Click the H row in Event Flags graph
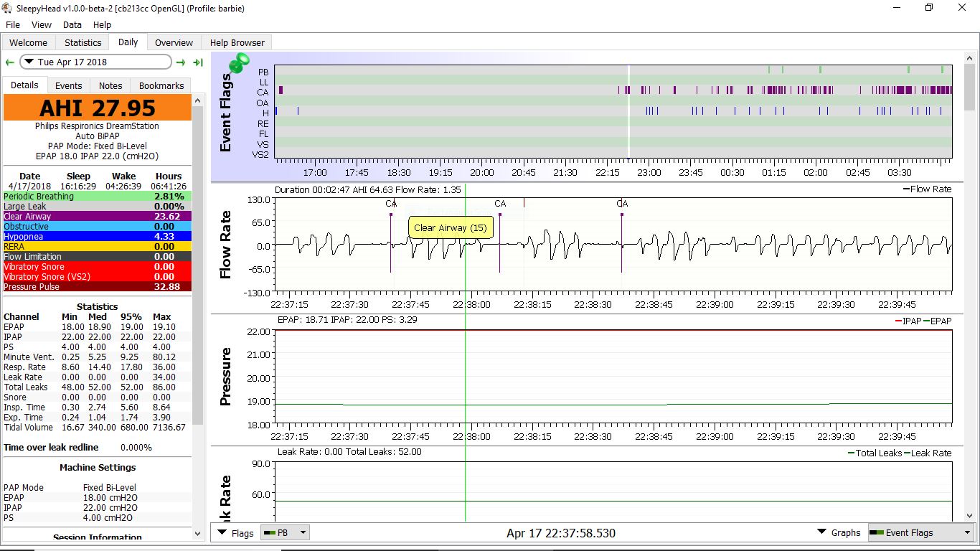 (613, 112)
